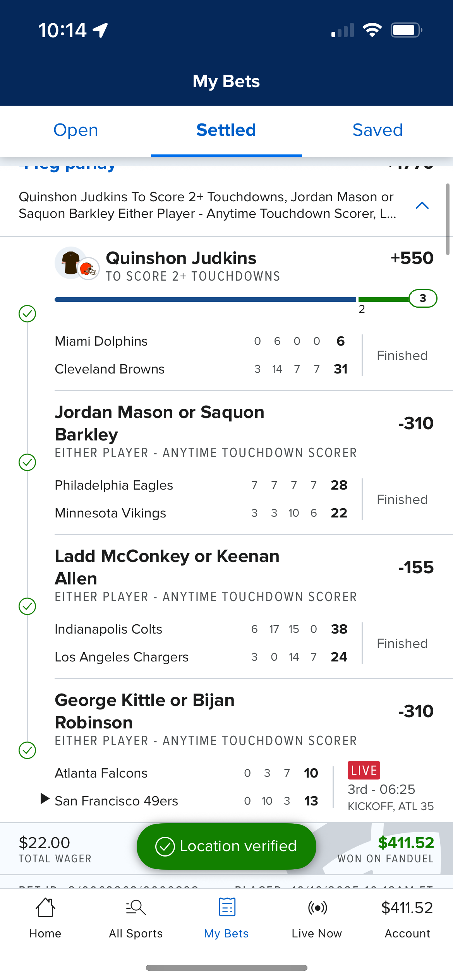Tap the red LIVE badge
This screenshot has width=453, height=980.
(x=364, y=770)
